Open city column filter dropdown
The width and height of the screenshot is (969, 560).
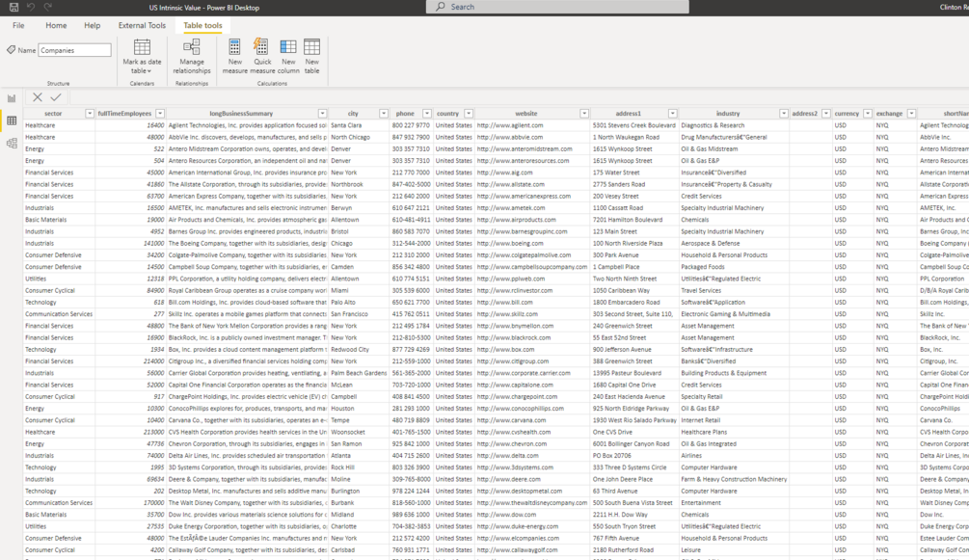pos(383,113)
